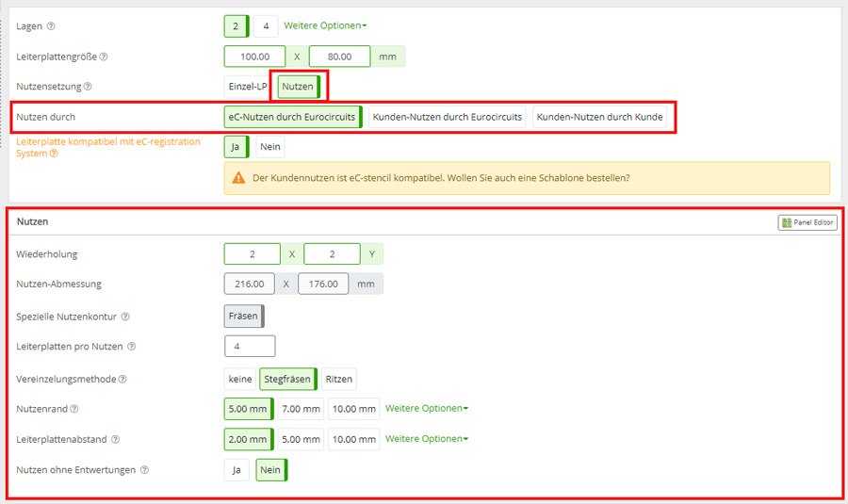Open help icon next to Nutzensetzung

click(x=88, y=87)
